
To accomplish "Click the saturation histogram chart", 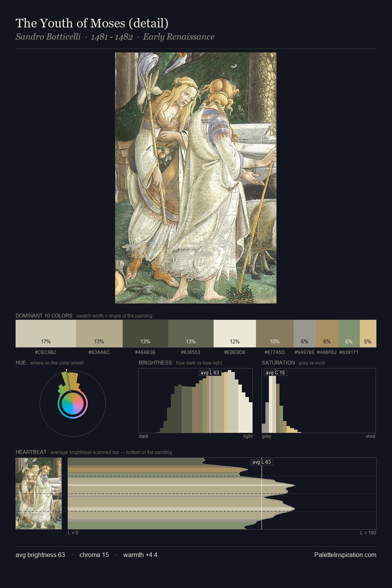I will click(319, 401).
